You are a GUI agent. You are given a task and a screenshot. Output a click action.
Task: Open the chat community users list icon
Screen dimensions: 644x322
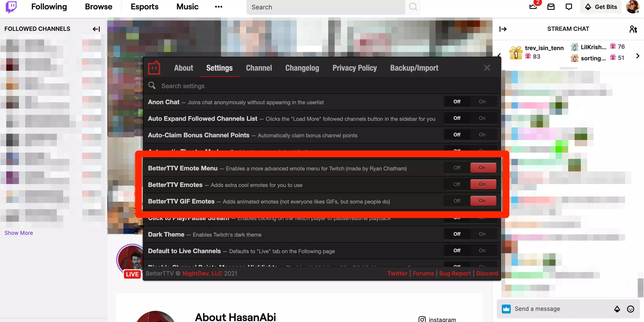point(633,29)
